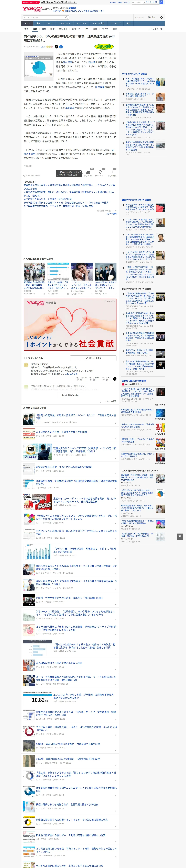Image resolution: width=186 pixels, height=868 pixels.
Task: Open 東進ハイスクール 2026年合格実績 article
Action: [x=85, y=500]
